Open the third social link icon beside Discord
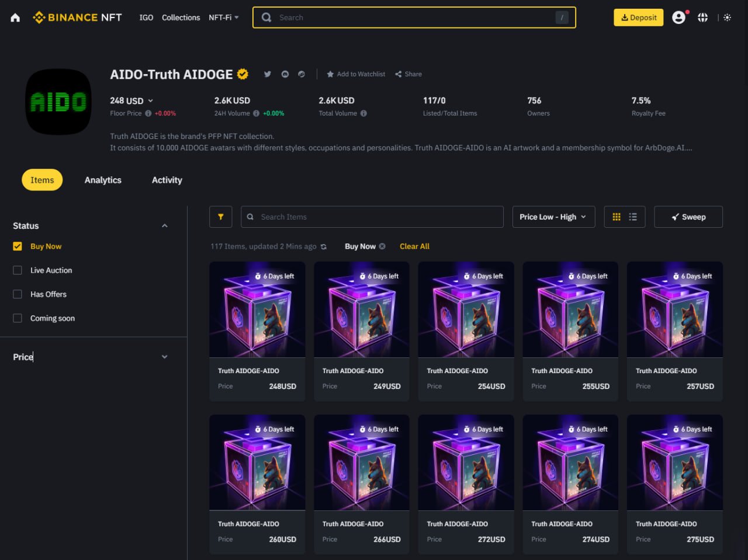This screenshot has height=560, width=748. click(302, 74)
